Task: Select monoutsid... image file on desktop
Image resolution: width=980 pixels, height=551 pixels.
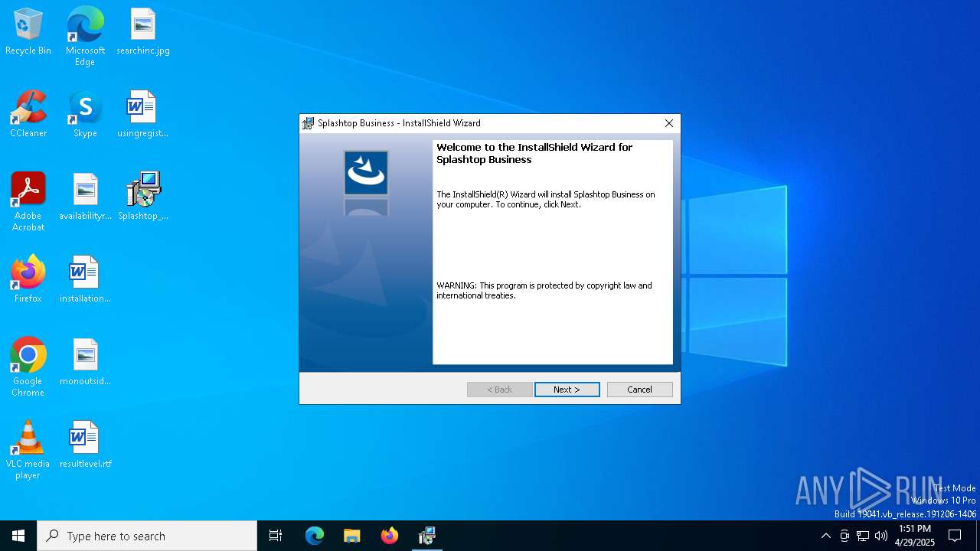Action: click(x=85, y=363)
